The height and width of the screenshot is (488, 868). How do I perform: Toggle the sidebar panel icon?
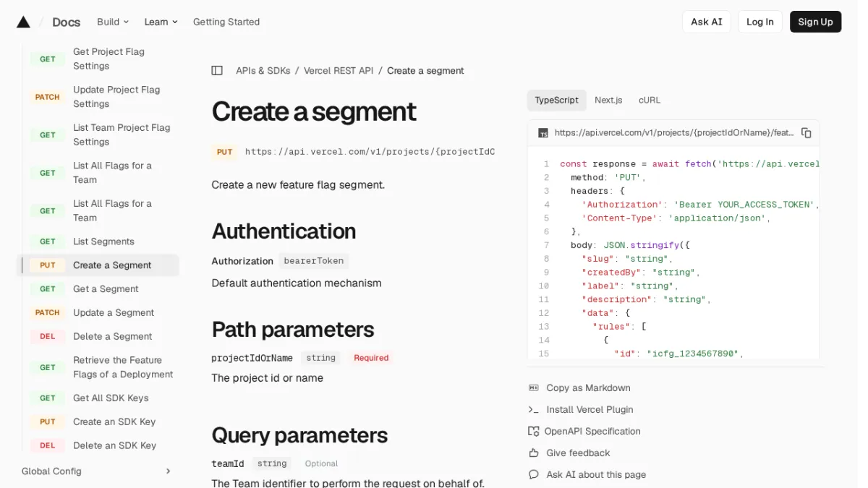coord(217,71)
